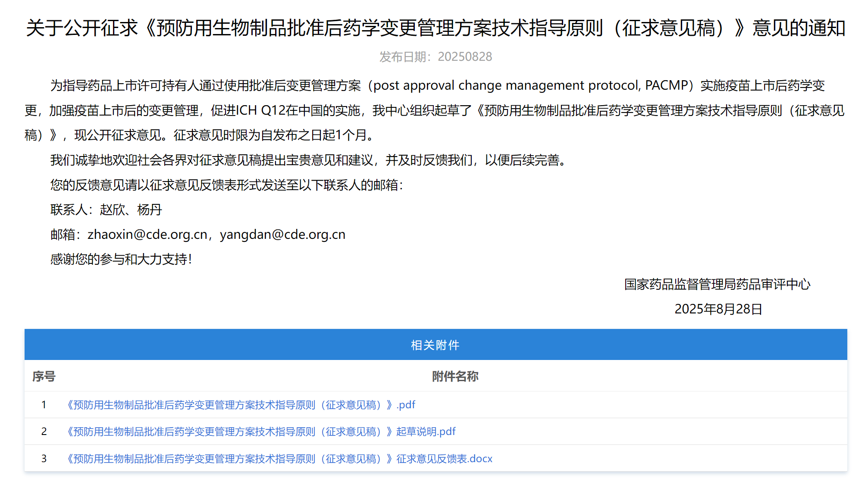
Task: Click the signature 国家药品监督管理局药品审评中心
Action: pyautogui.click(x=717, y=285)
